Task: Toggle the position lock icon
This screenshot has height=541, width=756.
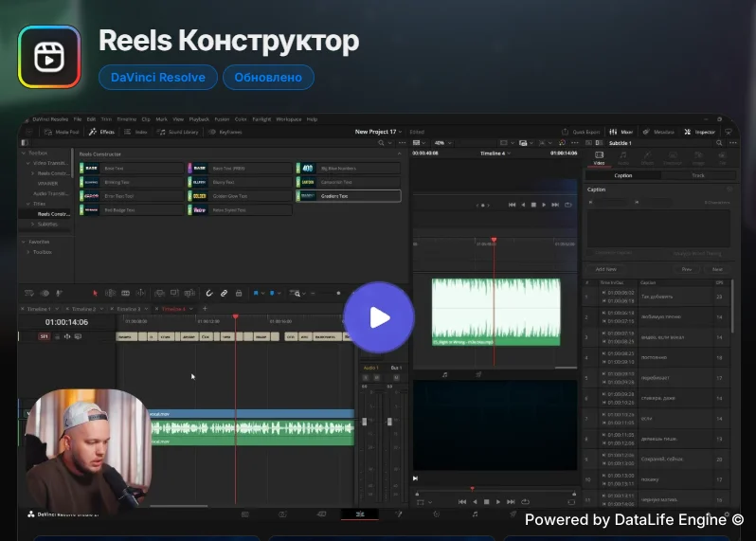Action: [239, 293]
